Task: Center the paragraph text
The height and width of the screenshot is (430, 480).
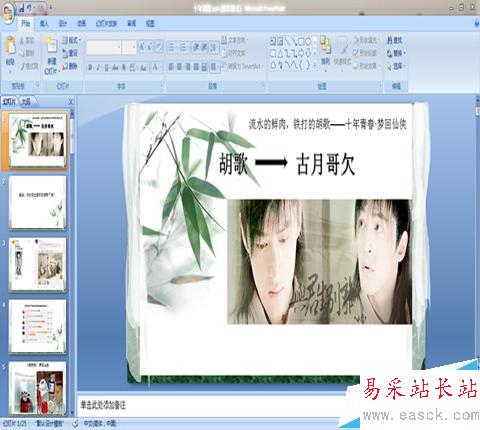Action: point(180,67)
